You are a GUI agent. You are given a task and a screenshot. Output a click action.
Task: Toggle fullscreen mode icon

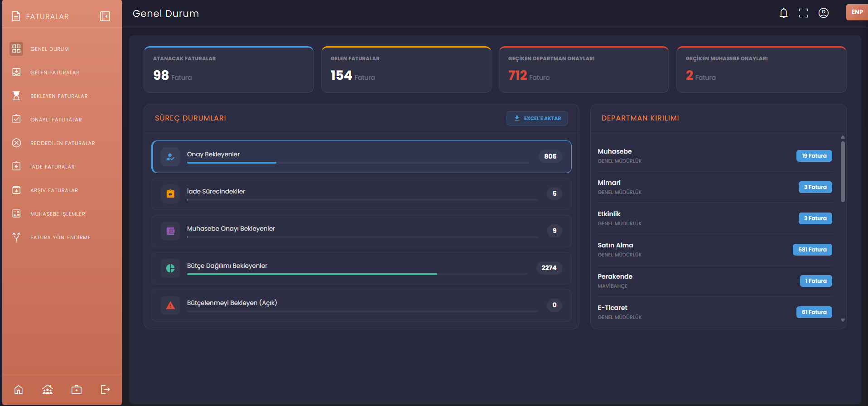(x=804, y=13)
